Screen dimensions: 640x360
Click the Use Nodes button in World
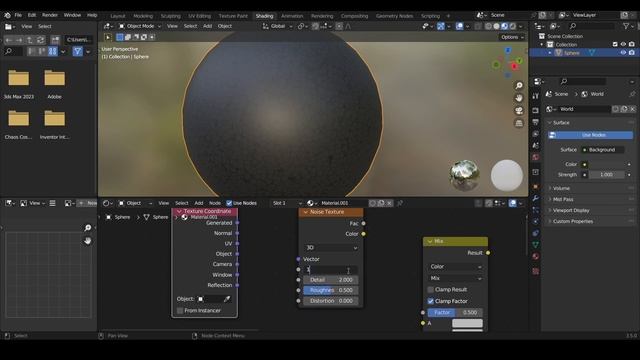(590, 135)
